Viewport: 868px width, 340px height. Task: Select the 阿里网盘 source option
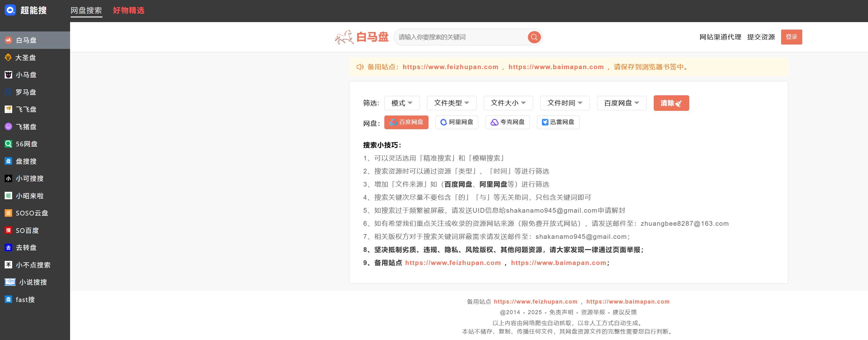point(457,122)
